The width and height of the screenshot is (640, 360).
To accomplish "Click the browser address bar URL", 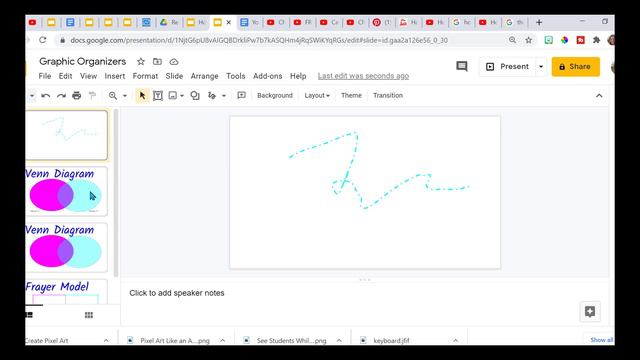I will (259, 40).
